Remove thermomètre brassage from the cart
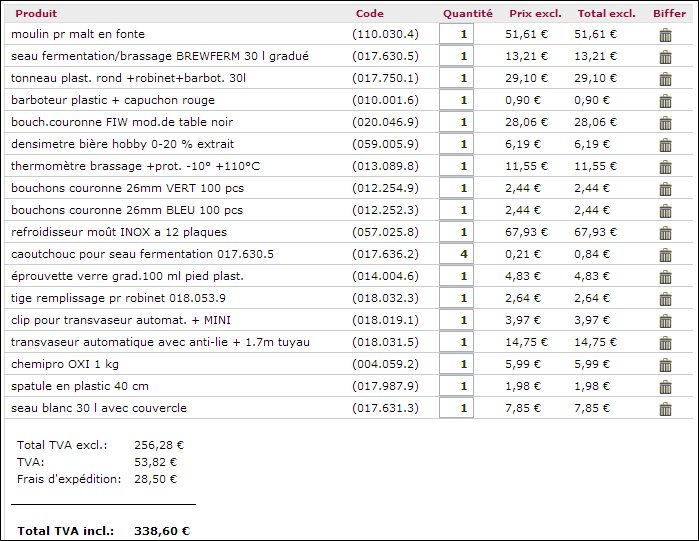 click(x=665, y=167)
